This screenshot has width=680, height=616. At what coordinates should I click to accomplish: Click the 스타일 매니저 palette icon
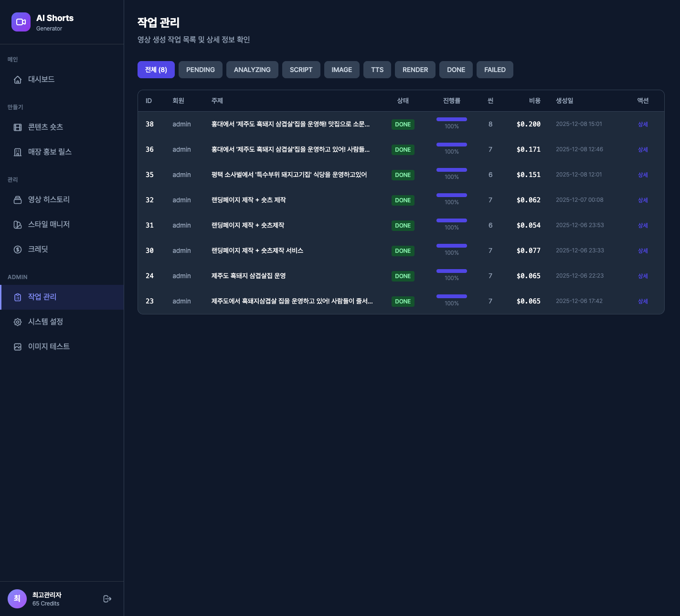tap(18, 225)
